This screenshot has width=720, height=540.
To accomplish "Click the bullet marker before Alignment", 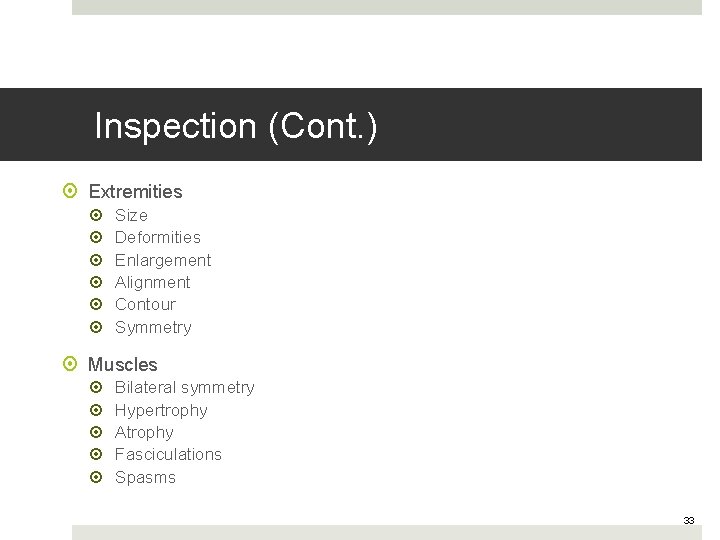I will tap(96, 283).
